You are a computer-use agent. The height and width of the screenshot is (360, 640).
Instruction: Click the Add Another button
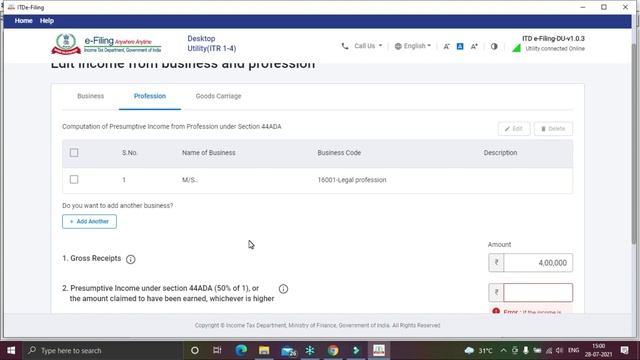click(89, 221)
